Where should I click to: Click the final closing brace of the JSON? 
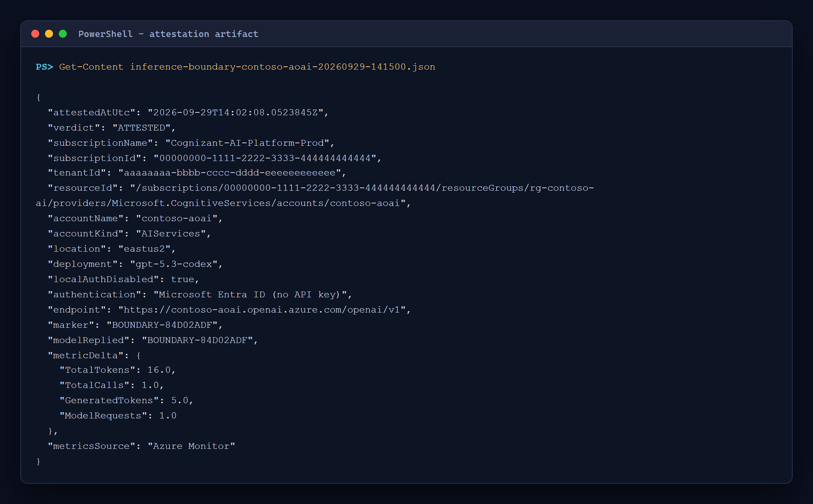coord(38,461)
